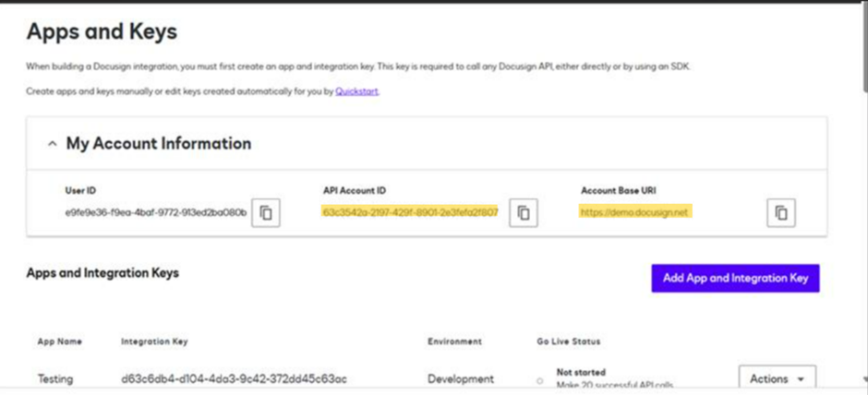Click the highlighted demo.docusign.net URI

tap(634, 212)
